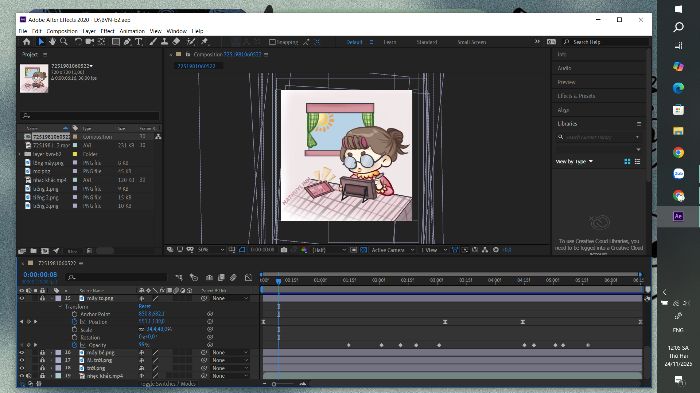Toggle the Scale stopwatch
The height and width of the screenshot is (393, 700).
[x=75, y=330]
